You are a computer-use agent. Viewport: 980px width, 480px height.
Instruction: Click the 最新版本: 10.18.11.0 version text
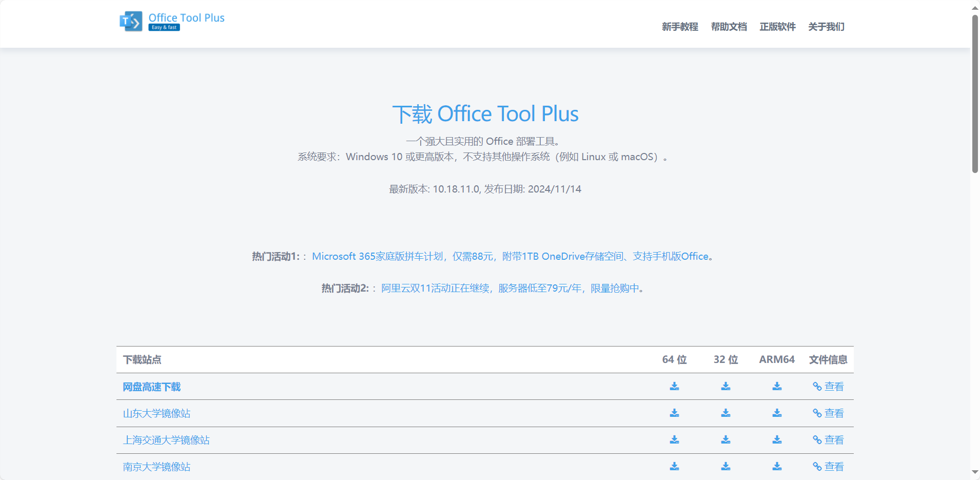pos(434,189)
